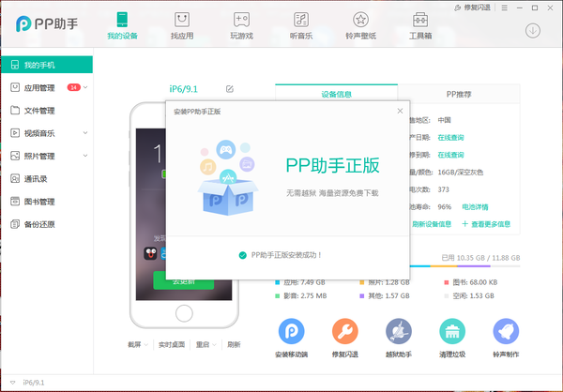Edit device name with pencil icon
Image resolution: width=563 pixels, height=392 pixels.
pyautogui.click(x=230, y=89)
